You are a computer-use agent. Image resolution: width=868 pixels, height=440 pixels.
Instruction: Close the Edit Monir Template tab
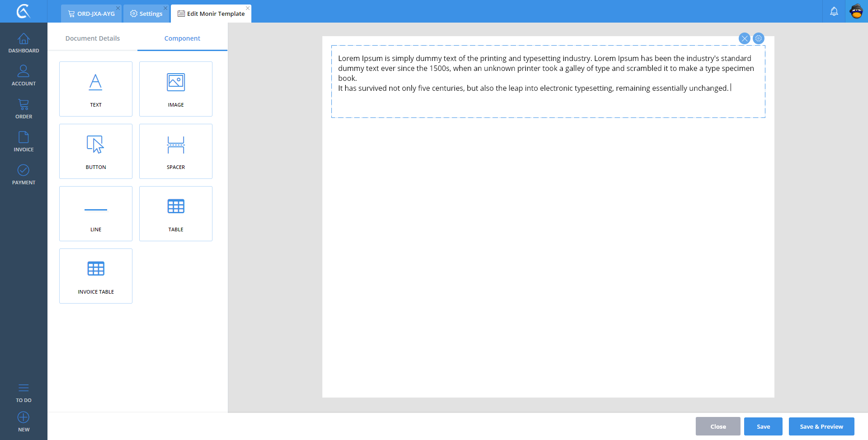pos(248,8)
